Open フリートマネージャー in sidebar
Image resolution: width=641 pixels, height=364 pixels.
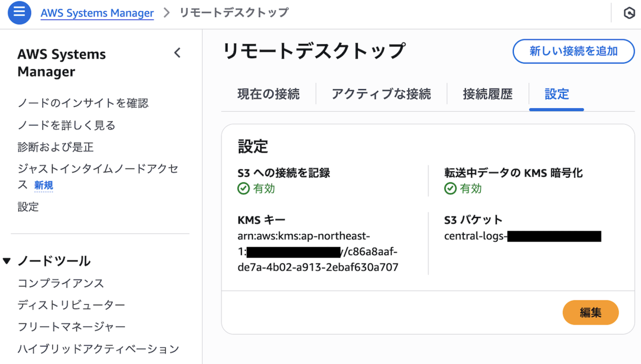click(x=72, y=327)
